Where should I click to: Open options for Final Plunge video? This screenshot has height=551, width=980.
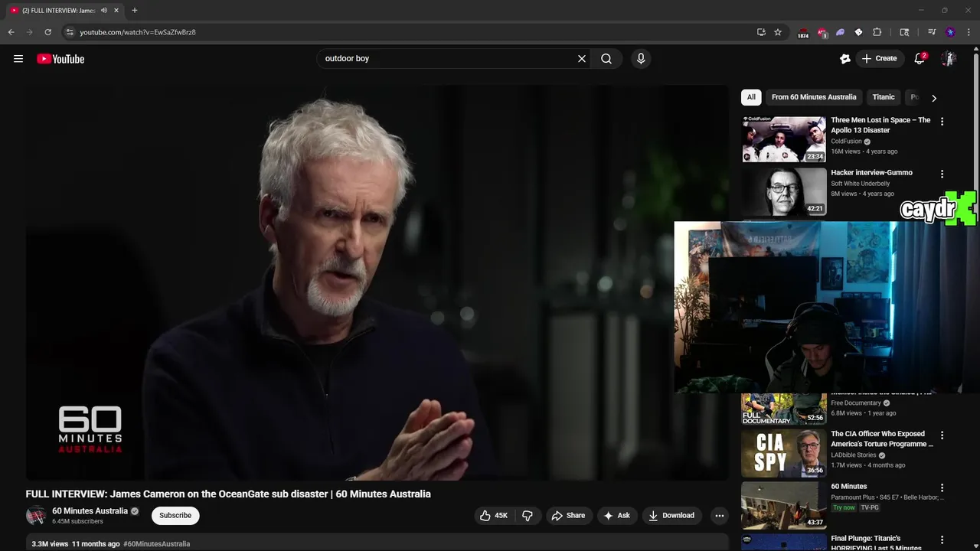pos(942,540)
